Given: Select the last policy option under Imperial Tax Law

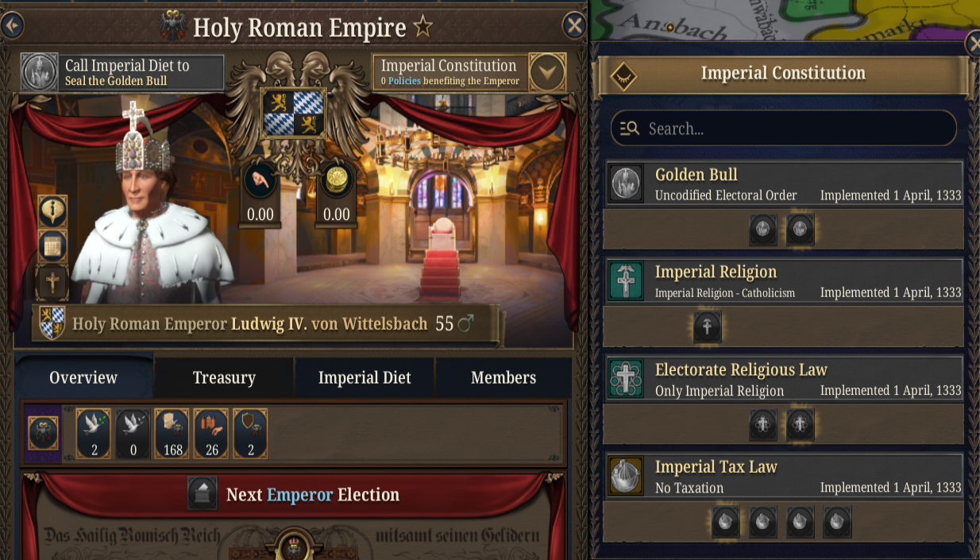Looking at the screenshot, I should pyautogui.click(x=837, y=522).
